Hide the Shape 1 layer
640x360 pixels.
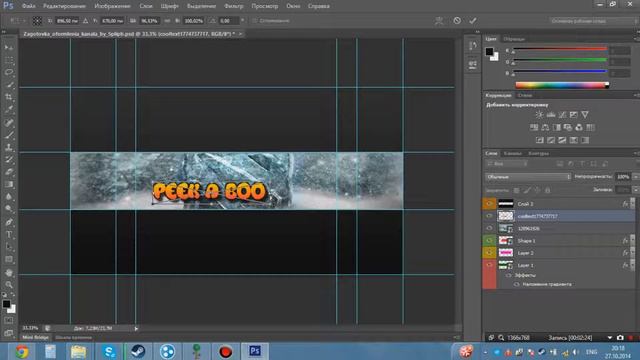[489, 240]
